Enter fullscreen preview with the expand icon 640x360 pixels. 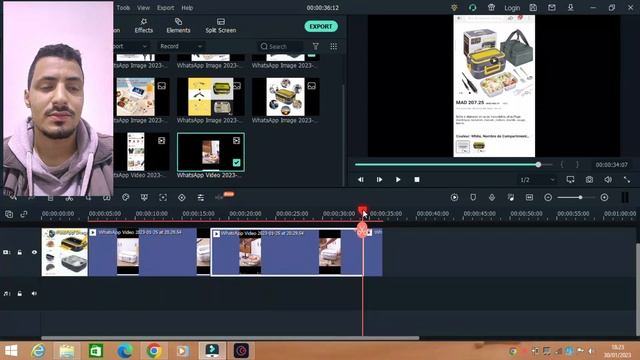pyautogui.click(x=627, y=180)
